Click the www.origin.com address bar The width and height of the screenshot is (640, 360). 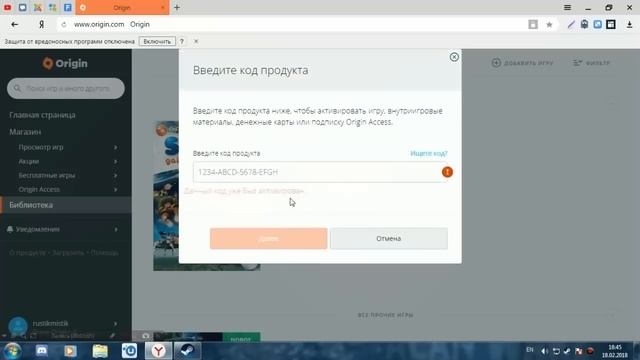pos(99,24)
